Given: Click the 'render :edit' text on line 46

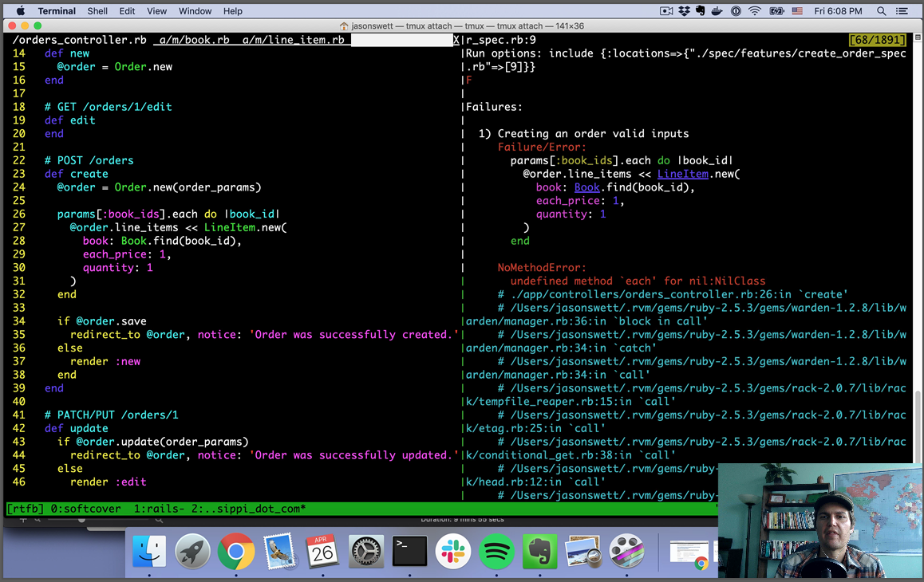Looking at the screenshot, I should coord(109,482).
